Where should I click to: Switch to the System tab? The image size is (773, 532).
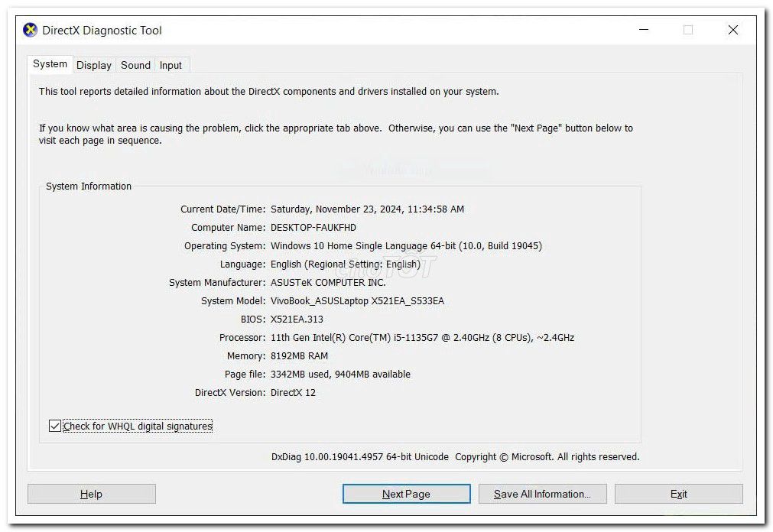50,64
